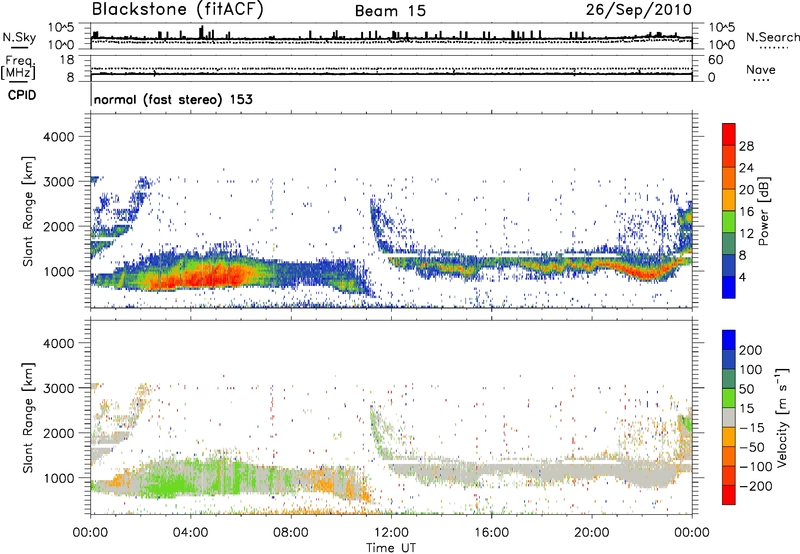This screenshot has width=800, height=554.
Task: Click the "100" label on the Velocity colorbar
Action: click(751, 370)
